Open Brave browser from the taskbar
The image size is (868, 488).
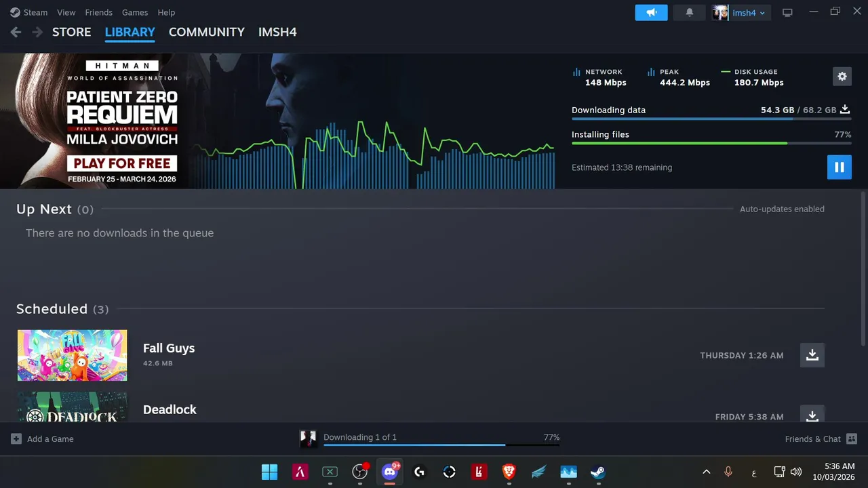click(509, 472)
